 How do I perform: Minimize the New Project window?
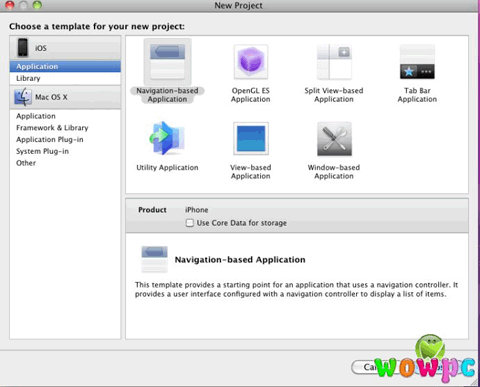(24, 5)
